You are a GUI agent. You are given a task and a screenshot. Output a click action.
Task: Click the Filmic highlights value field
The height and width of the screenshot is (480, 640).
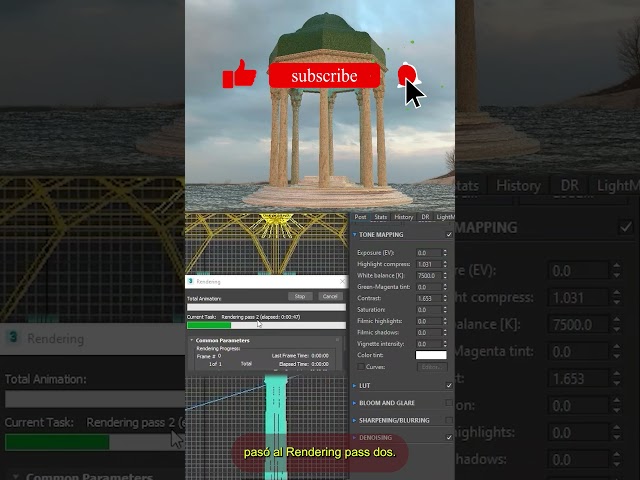(429, 321)
